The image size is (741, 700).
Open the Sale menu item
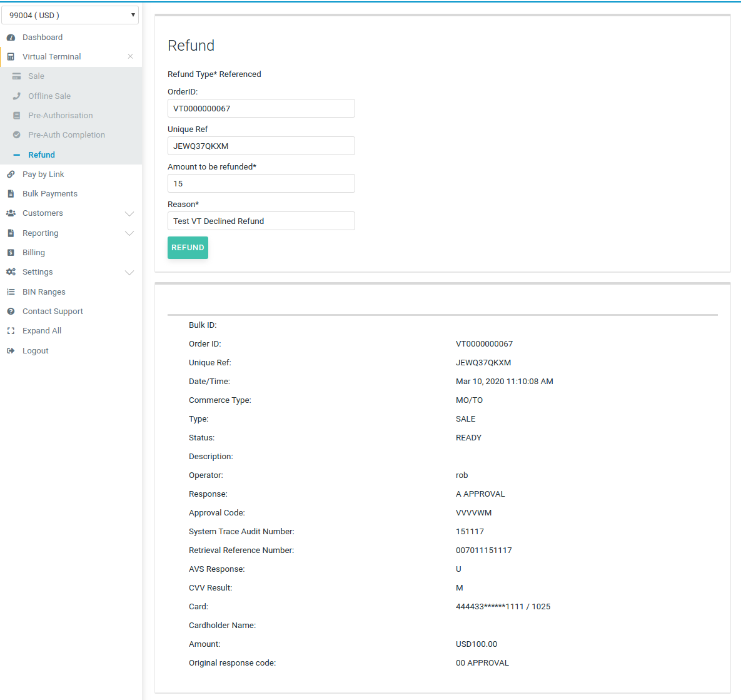pos(36,76)
